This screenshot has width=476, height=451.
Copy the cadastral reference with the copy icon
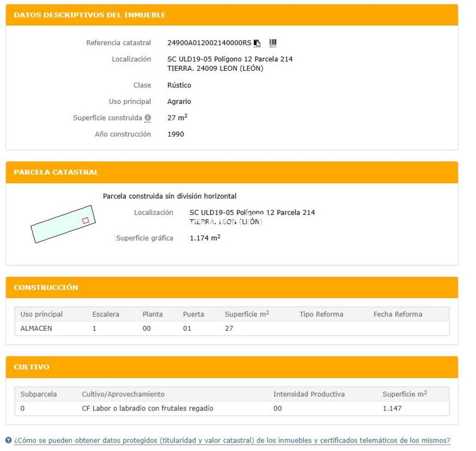pos(257,43)
